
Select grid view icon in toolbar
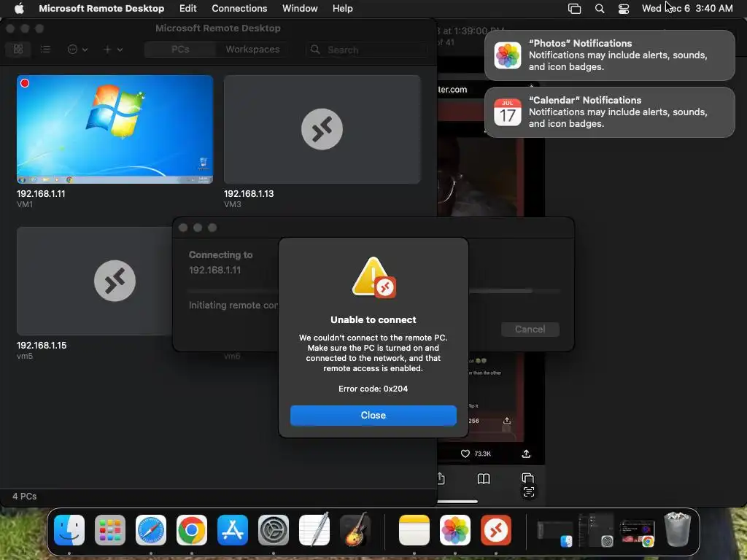(18, 49)
